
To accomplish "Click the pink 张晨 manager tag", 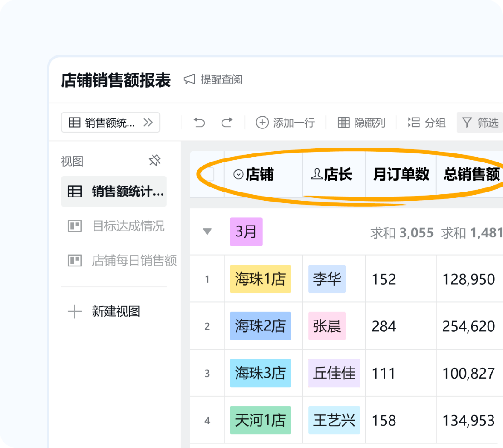I will click(x=327, y=326).
